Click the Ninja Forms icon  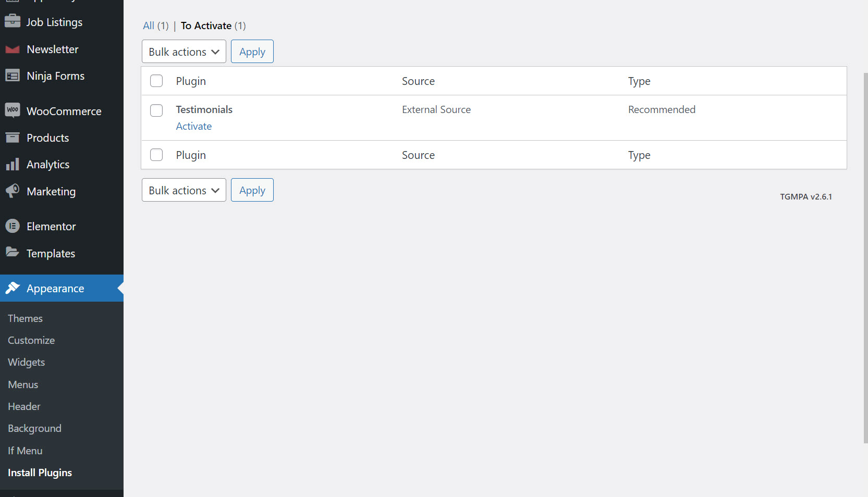pos(13,76)
